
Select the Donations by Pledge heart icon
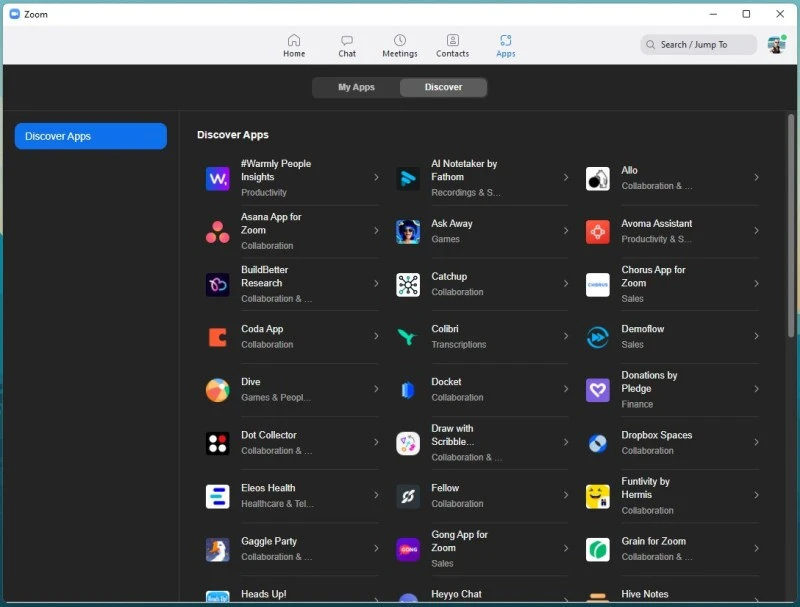pos(597,390)
